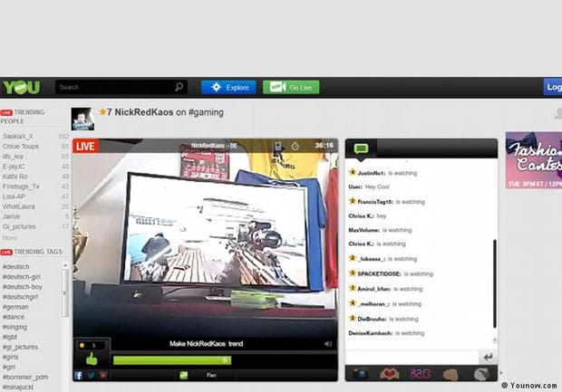562x392 pixels.
Task: Send the pink BAE gift
Action: tap(420, 374)
